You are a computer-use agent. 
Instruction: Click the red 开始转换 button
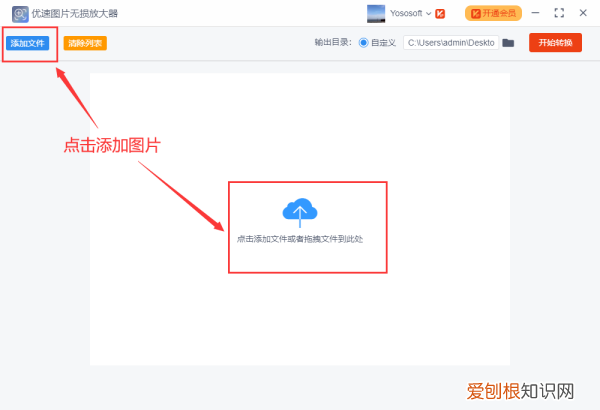[x=555, y=42]
